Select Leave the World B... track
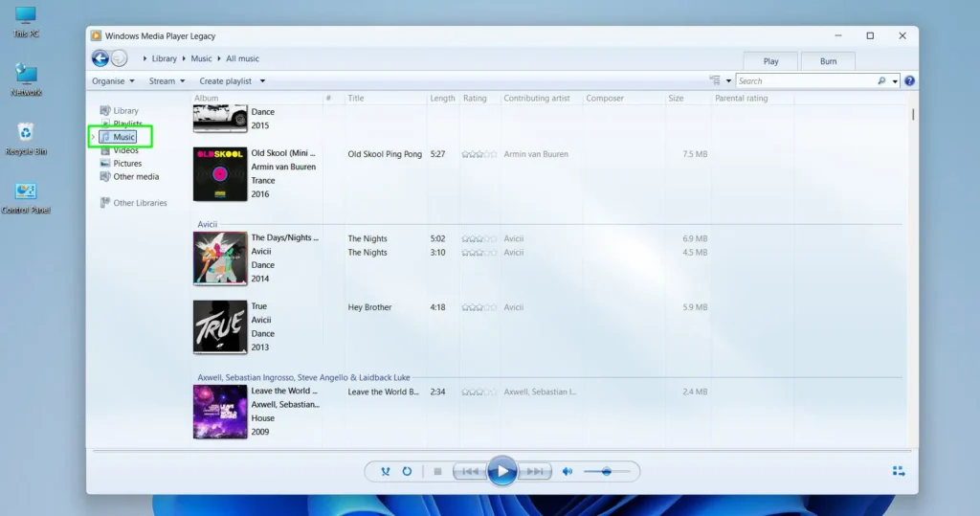The width and height of the screenshot is (980, 516). tap(383, 392)
